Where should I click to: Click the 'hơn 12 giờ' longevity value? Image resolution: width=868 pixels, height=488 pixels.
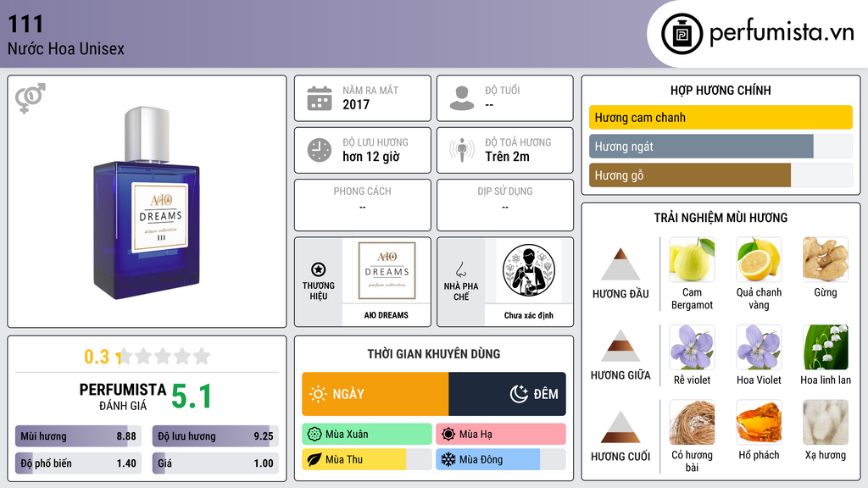pyautogui.click(x=371, y=157)
